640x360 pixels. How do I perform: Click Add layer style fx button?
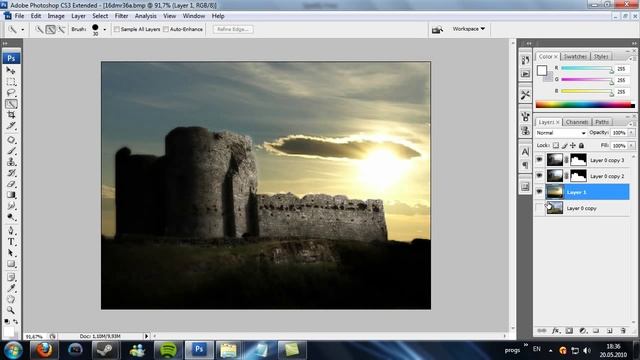tap(556, 331)
